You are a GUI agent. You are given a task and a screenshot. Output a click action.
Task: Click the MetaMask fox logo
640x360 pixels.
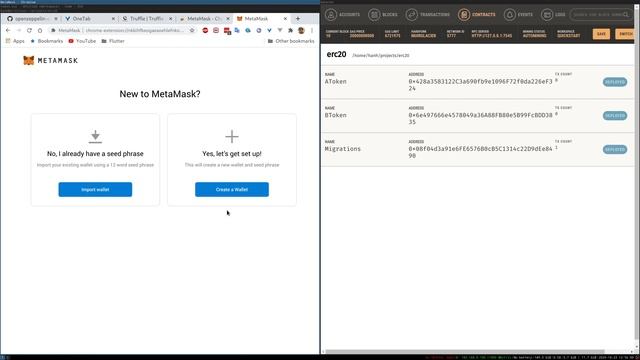(x=29, y=60)
